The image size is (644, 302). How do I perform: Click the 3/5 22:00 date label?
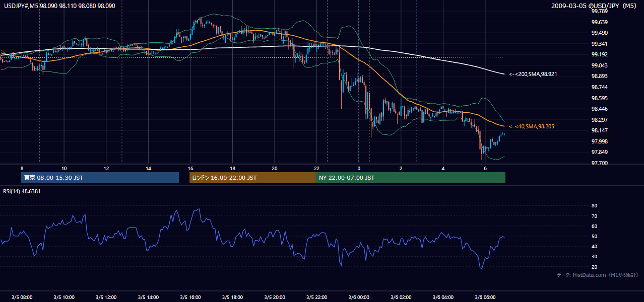point(316,297)
